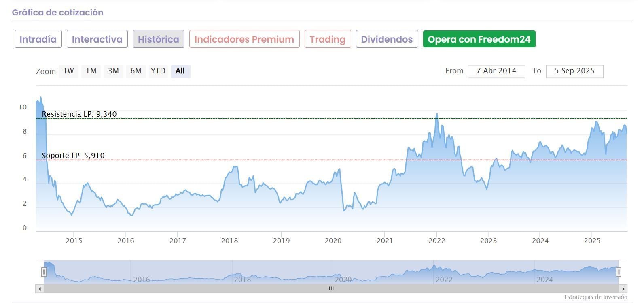The height and width of the screenshot is (303, 644).
Task: Set zoom to YTD
Action: point(158,71)
